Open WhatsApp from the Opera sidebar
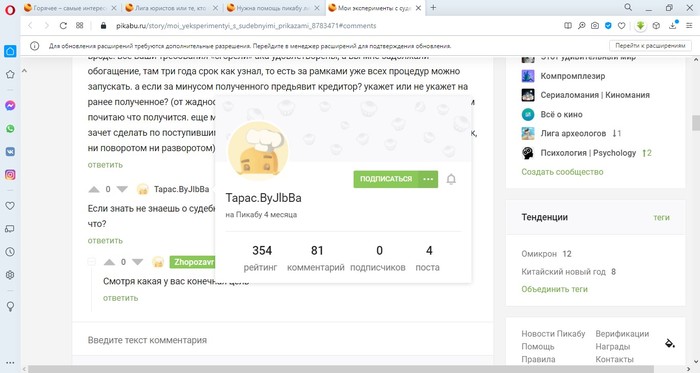Screen dimensions: 700x373 [10, 129]
